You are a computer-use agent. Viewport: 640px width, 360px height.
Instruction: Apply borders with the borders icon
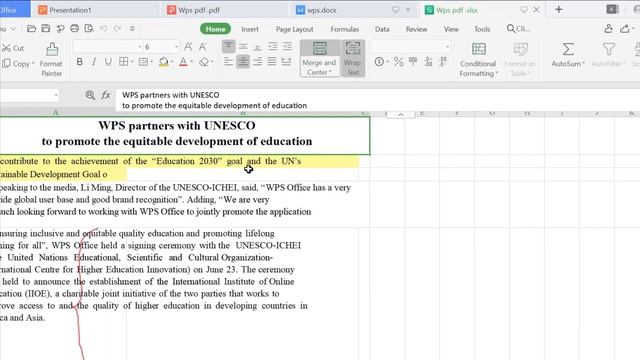pyautogui.click(x=124, y=62)
